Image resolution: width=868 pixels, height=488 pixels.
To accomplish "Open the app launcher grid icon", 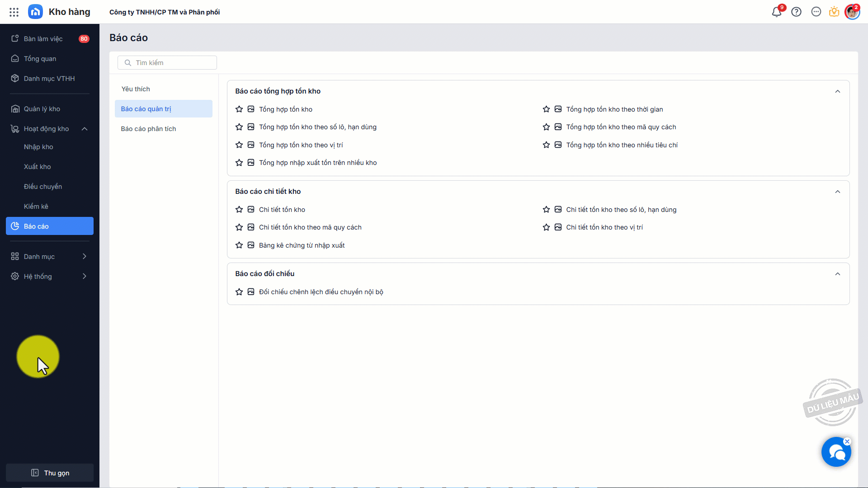I will tap(14, 12).
